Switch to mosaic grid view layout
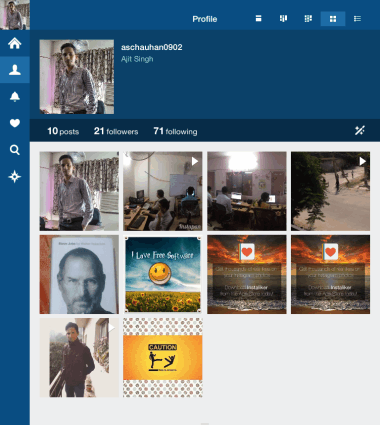 [x=308, y=19]
